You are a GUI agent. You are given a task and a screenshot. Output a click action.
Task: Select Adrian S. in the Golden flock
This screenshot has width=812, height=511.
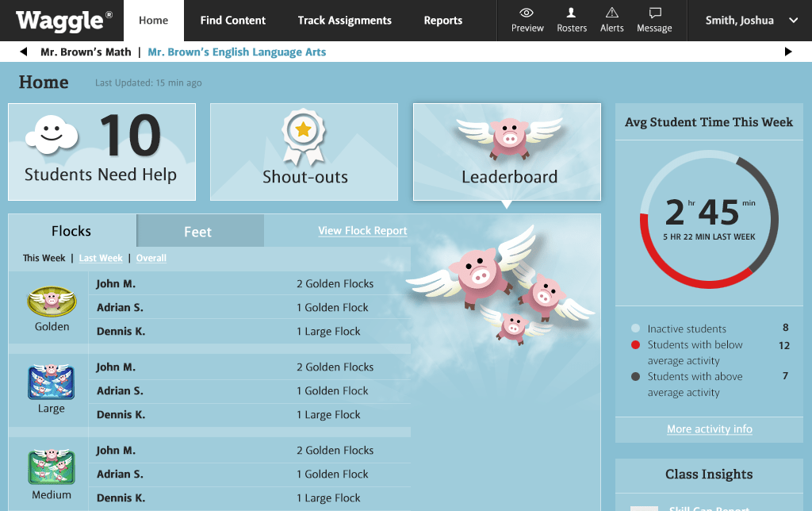tap(120, 307)
